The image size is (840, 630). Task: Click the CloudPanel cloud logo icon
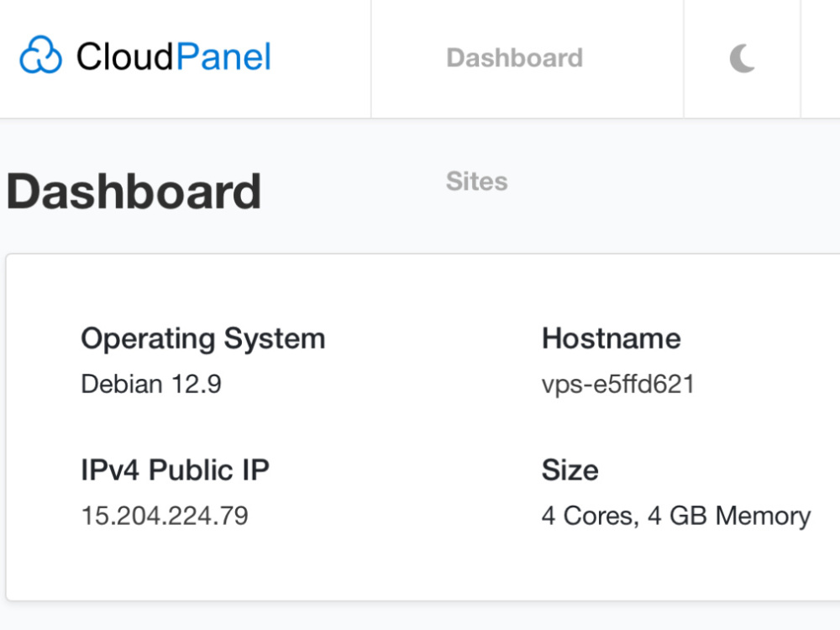click(40, 55)
